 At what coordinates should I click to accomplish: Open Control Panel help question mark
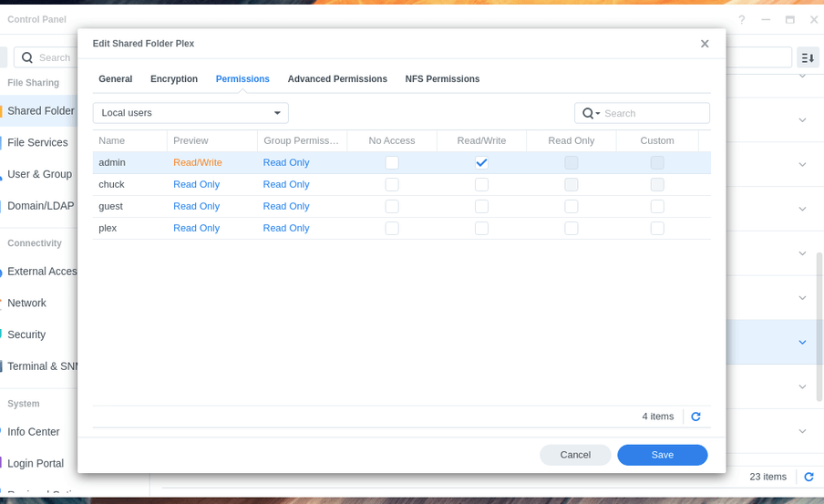741,20
